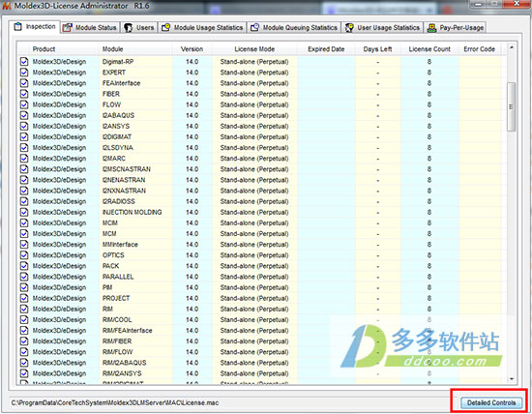Click Version 14.0 in RIM/I2ANSYS row
The height and width of the screenshot is (414, 532).
point(192,373)
